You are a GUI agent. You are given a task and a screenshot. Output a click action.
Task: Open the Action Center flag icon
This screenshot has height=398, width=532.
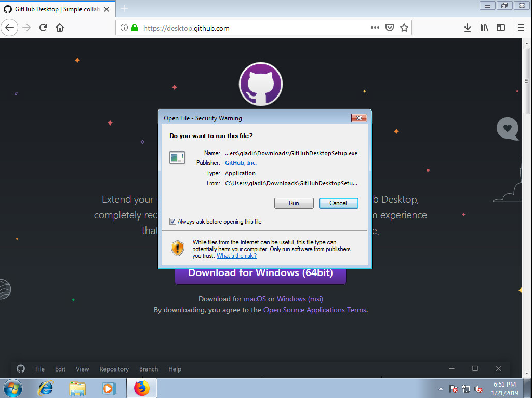pyautogui.click(x=453, y=389)
